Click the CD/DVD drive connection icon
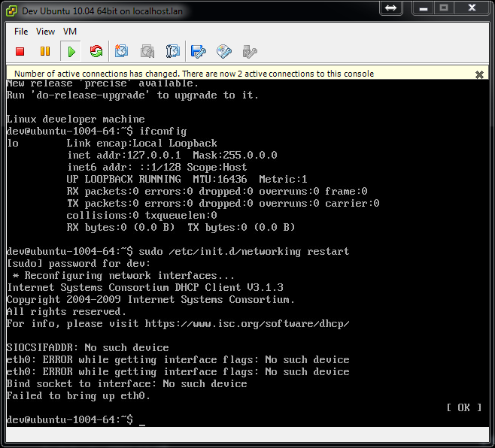The height and width of the screenshot is (448, 495). pyautogui.click(x=224, y=51)
